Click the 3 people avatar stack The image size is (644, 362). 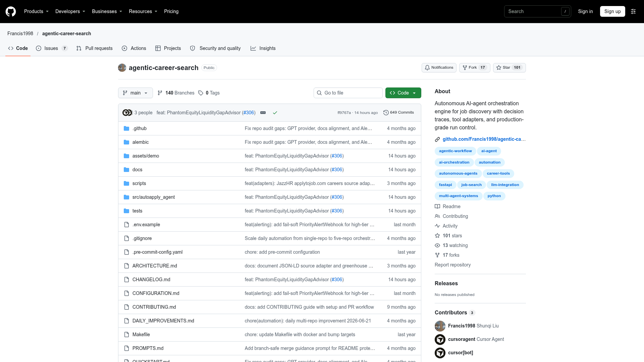[x=127, y=113]
